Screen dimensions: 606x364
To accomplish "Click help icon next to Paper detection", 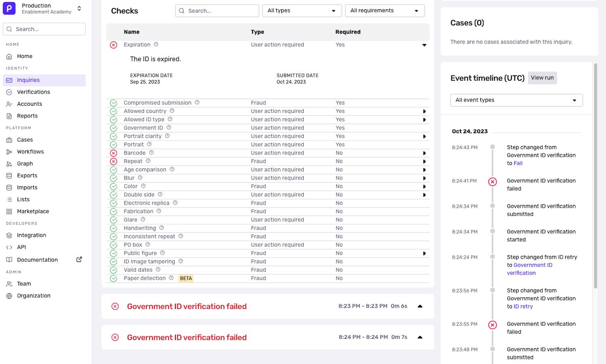I will [x=171, y=278].
